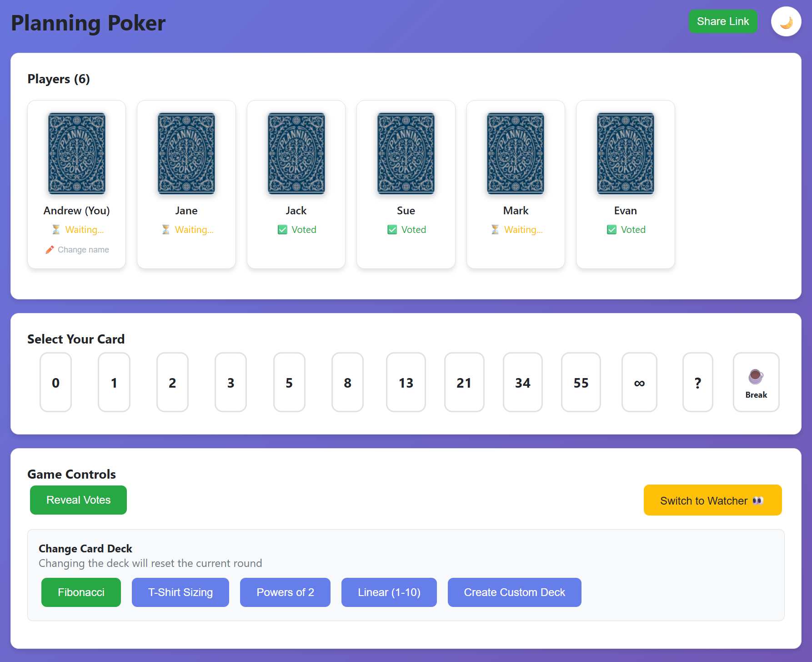This screenshot has width=812, height=662.
Task: Open Create Custom Deck
Action: click(x=514, y=592)
